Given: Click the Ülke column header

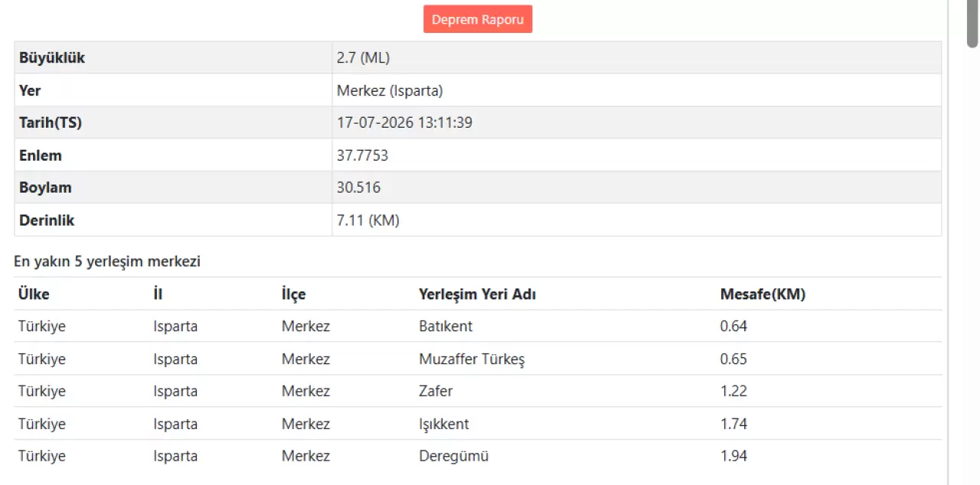Looking at the screenshot, I should point(34,294).
